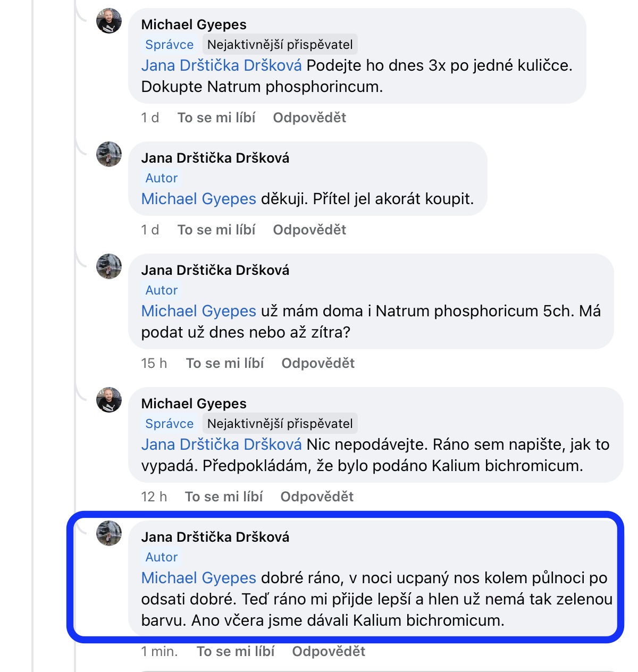638x672 pixels.
Task: Open Michael's avatar beside the "Nic nepodávejte" comment
Action: click(x=109, y=400)
